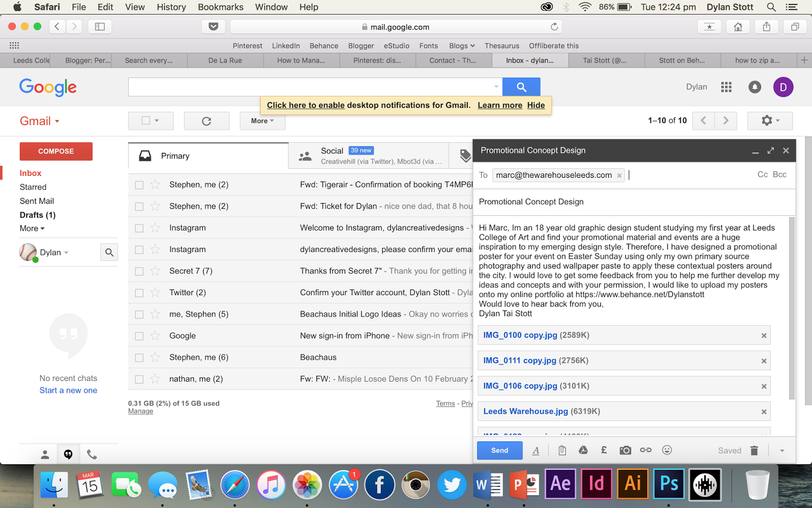This screenshot has width=812, height=508.
Task: Select the Twitter confirmation email checkbox
Action: pos(139,293)
